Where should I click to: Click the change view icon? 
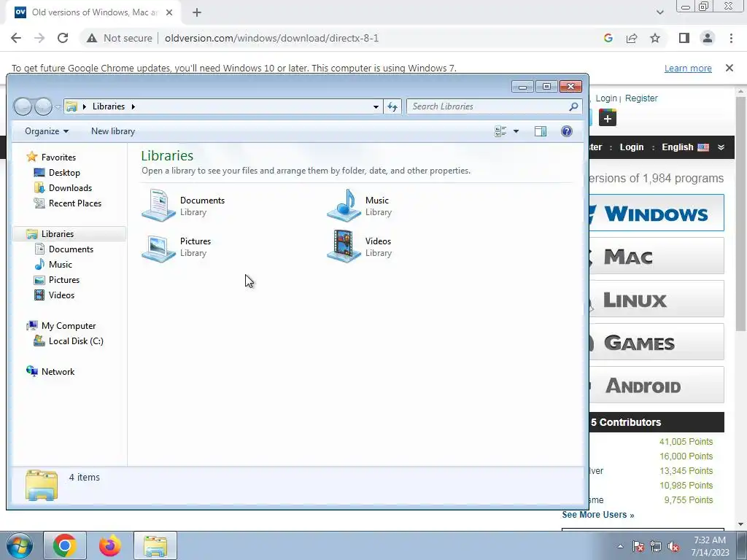click(x=500, y=131)
